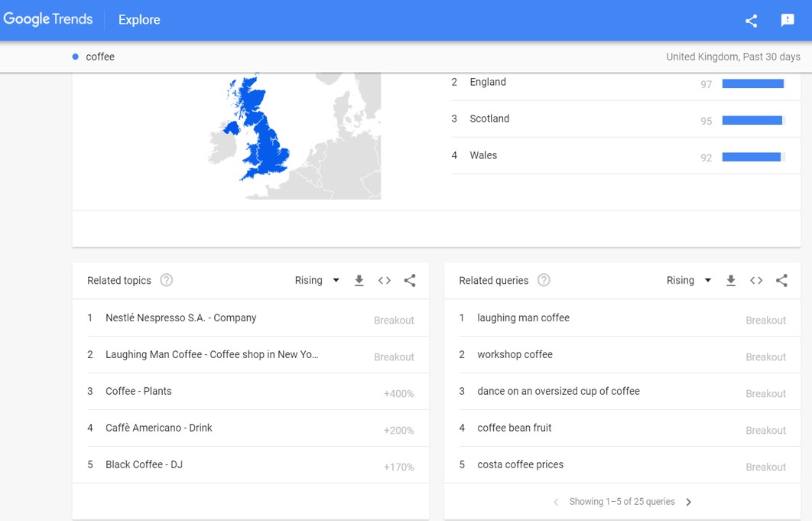Open help for Related queries
The image size is (812, 521).
coord(544,281)
